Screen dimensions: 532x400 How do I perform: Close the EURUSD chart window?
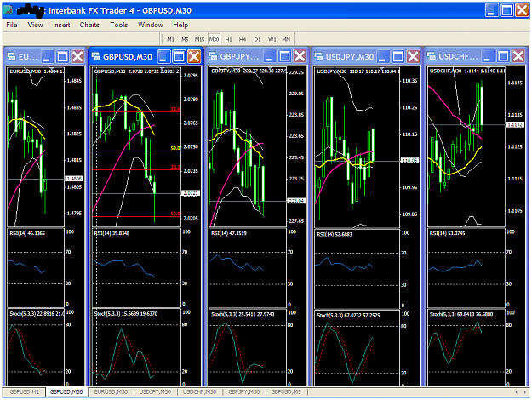(77, 56)
